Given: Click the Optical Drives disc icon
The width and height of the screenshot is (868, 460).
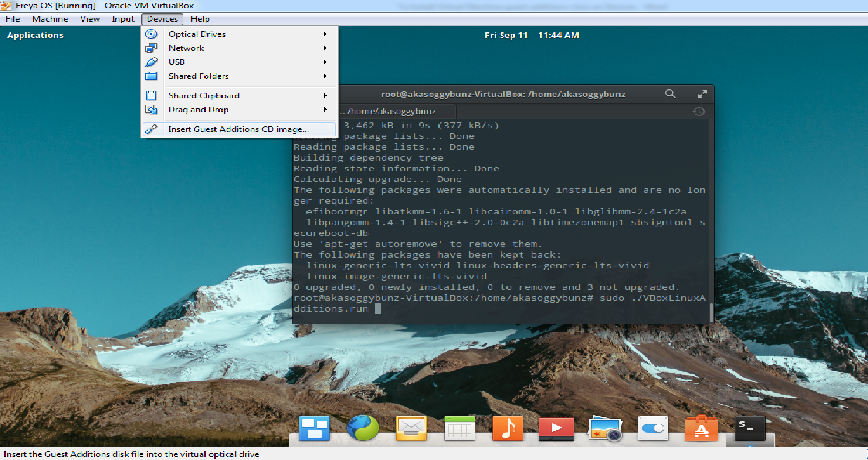Looking at the screenshot, I should coord(151,34).
